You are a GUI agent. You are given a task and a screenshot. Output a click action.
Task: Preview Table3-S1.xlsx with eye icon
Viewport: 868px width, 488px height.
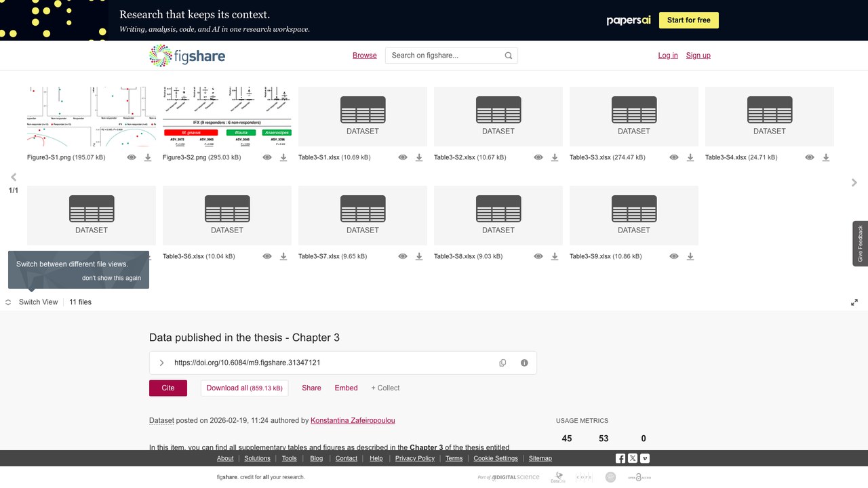[403, 157]
